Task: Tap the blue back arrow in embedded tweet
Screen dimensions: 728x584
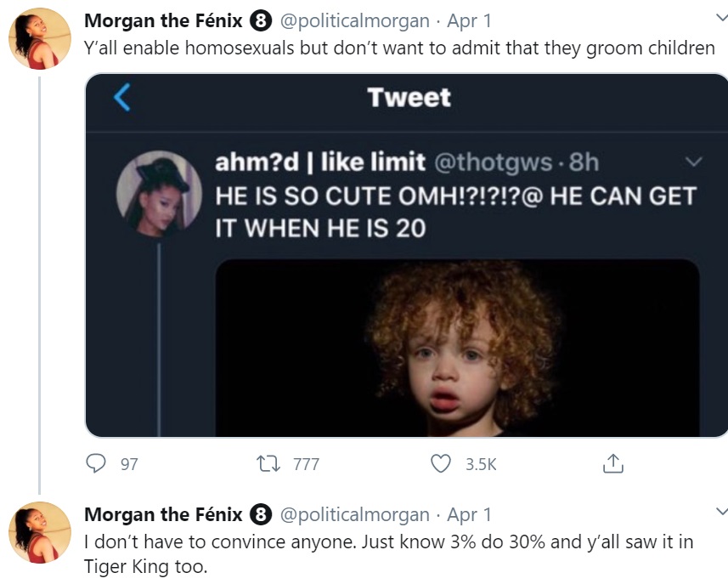Action: coord(122,97)
